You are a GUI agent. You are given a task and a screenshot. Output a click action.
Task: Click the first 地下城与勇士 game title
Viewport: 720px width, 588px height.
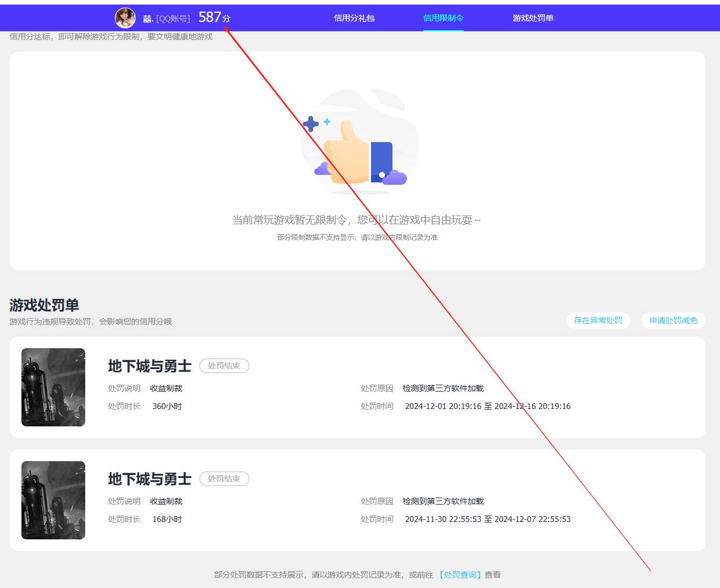(x=149, y=366)
